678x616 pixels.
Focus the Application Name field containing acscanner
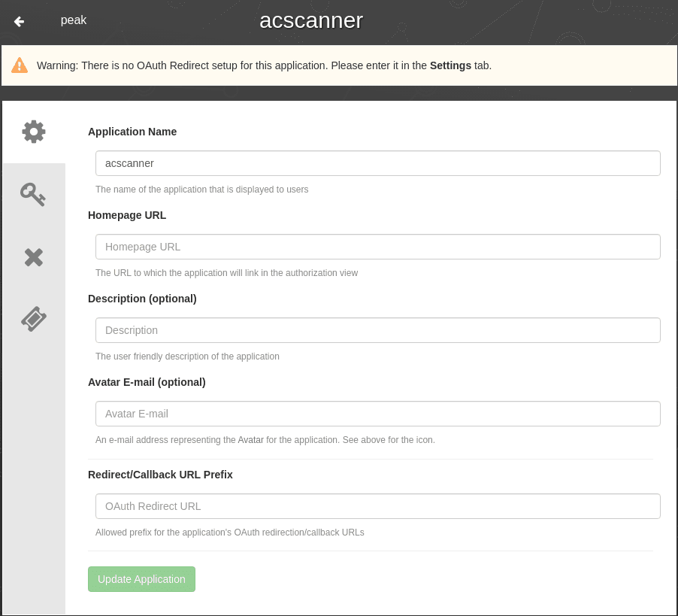(377, 163)
